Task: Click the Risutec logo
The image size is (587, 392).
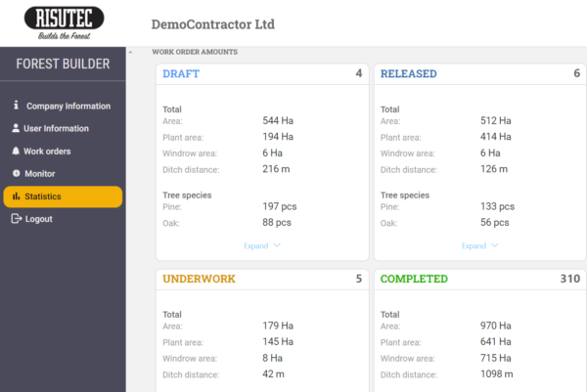Action: tap(63, 22)
